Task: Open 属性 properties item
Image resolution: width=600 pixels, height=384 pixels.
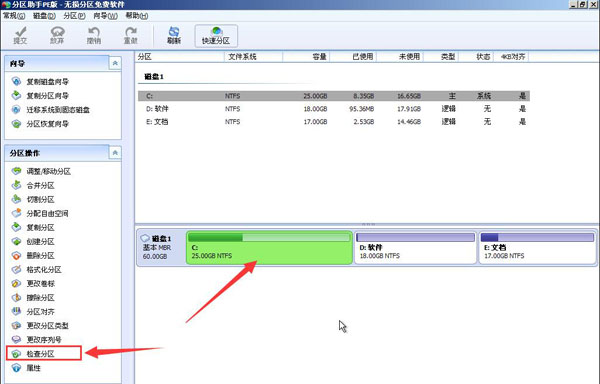Action: 33,368
